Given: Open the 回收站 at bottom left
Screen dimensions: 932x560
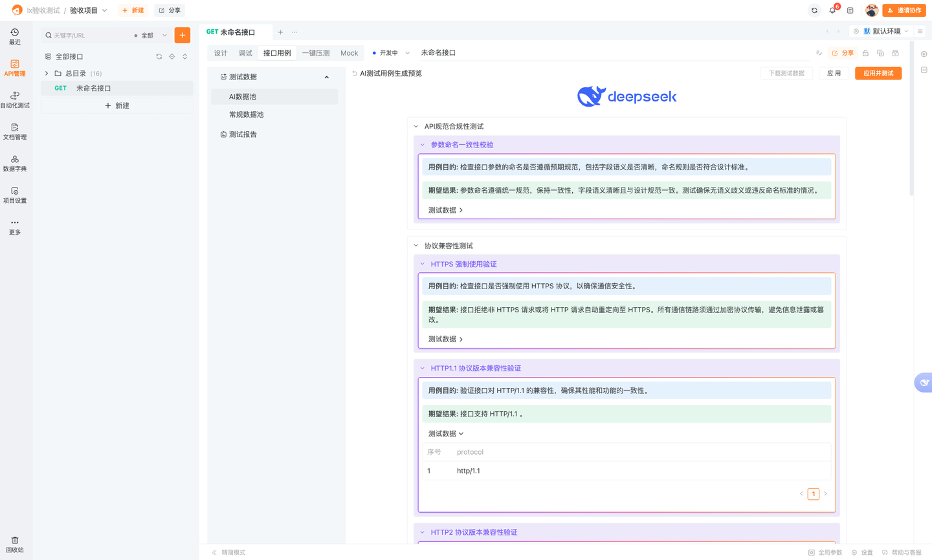Looking at the screenshot, I should 14,543.
